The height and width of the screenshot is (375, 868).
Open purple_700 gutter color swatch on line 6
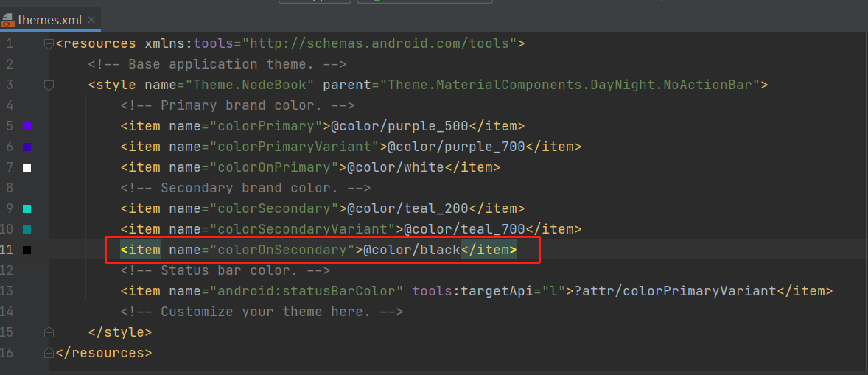tap(27, 147)
